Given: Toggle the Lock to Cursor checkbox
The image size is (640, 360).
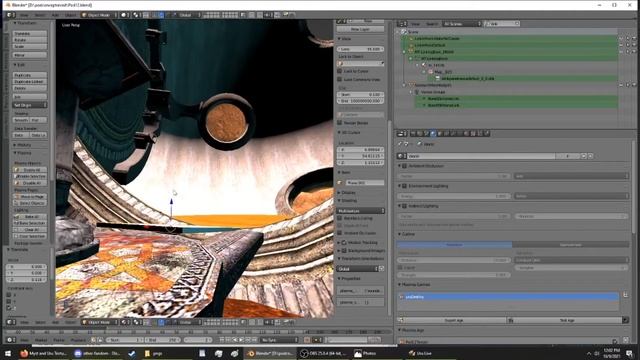Looking at the screenshot, I should [x=340, y=71].
